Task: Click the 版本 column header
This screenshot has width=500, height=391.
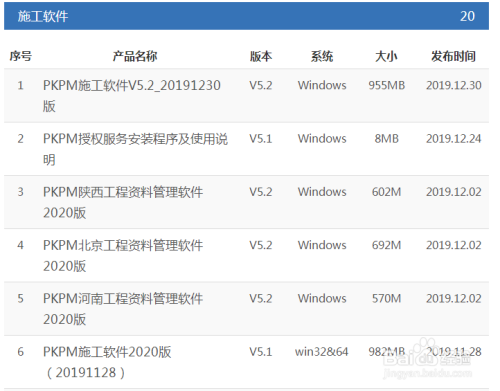Action: coord(261,56)
